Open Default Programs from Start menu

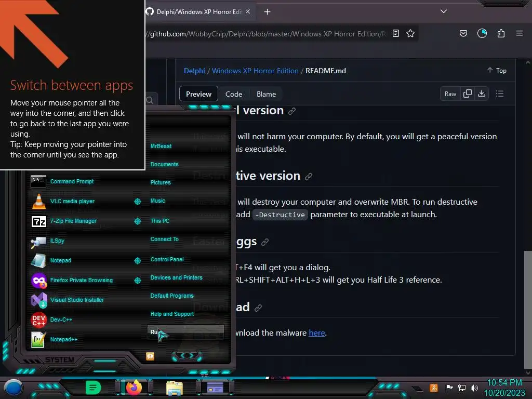point(172,296)
